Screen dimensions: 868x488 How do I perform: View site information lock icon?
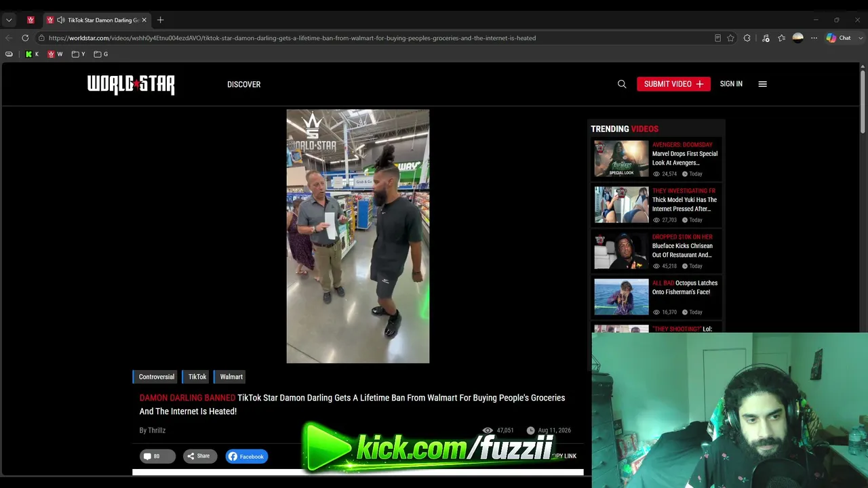(x=41, y=38)
